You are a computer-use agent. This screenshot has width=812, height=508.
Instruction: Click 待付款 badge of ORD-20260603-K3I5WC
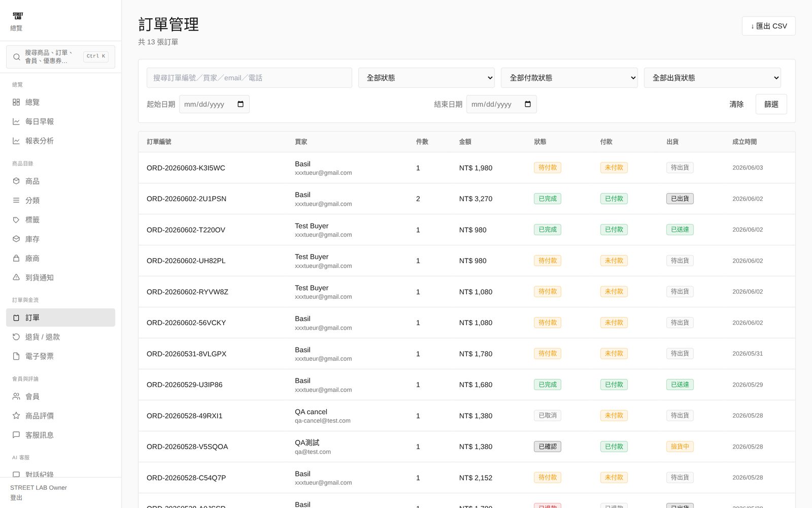(547, 168)
